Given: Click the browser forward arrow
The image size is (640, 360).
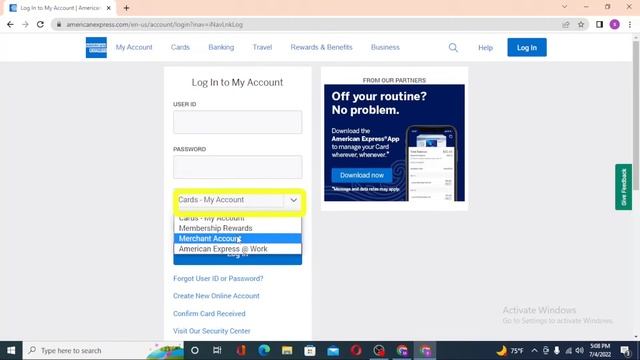Looking at the screenshot, I should coord(25,24).
